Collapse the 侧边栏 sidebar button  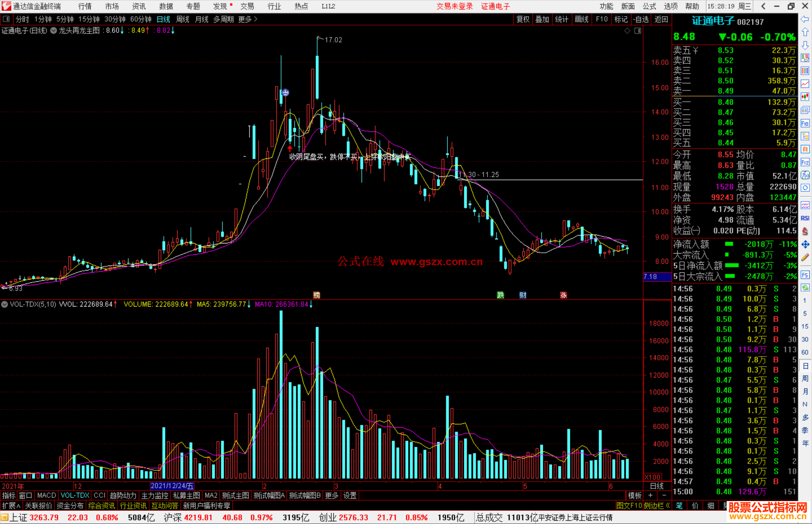click(x=657, y=506)
